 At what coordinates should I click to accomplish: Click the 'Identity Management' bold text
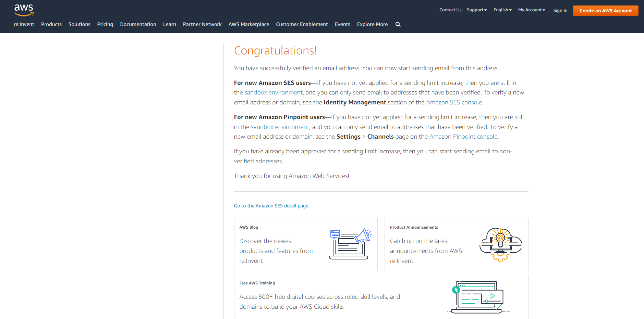(x=355, y=102)
